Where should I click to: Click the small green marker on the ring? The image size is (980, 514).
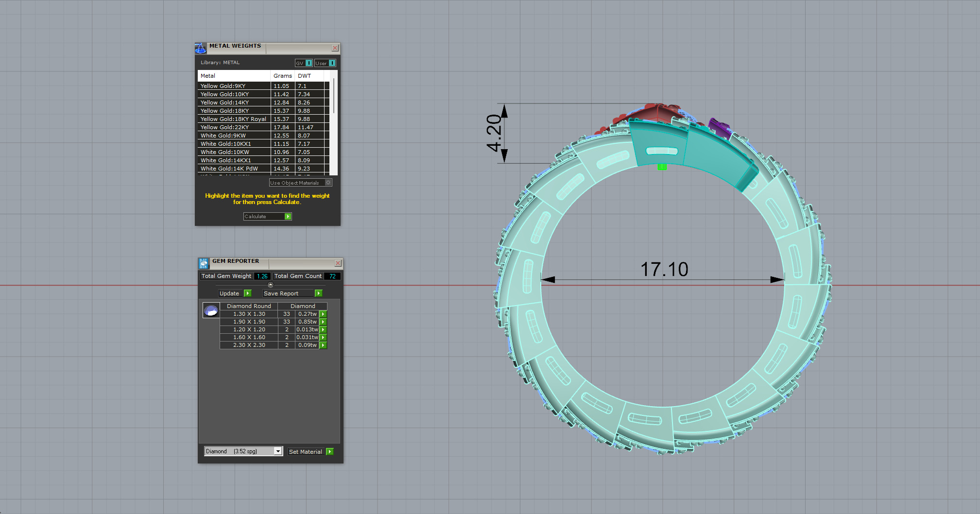tap(662, 167)
